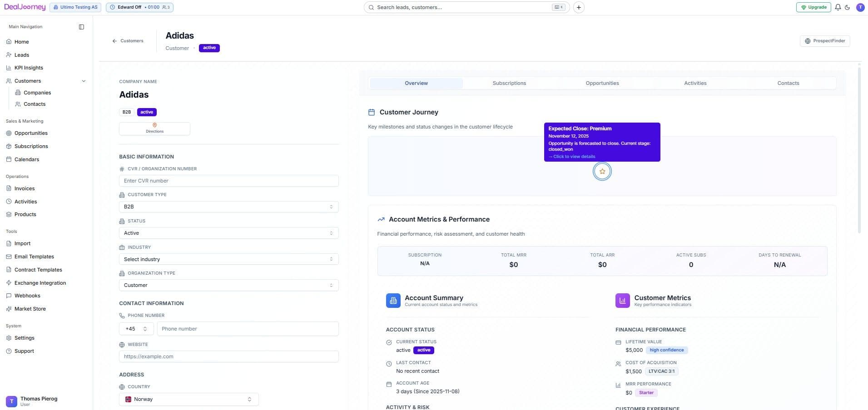Click the Account Metrics trend icon
This screenshot has height=410, width=868.
click(381, 219)
